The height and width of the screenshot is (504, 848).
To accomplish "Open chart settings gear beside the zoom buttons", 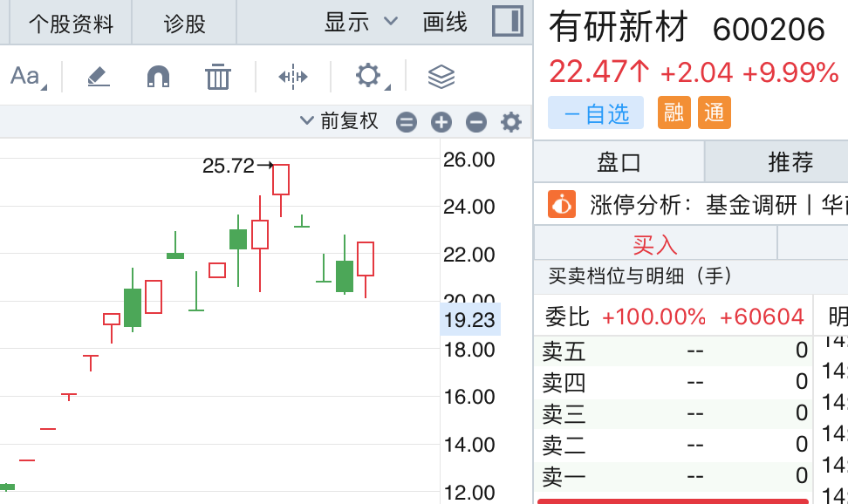I will tap(511, 122).
